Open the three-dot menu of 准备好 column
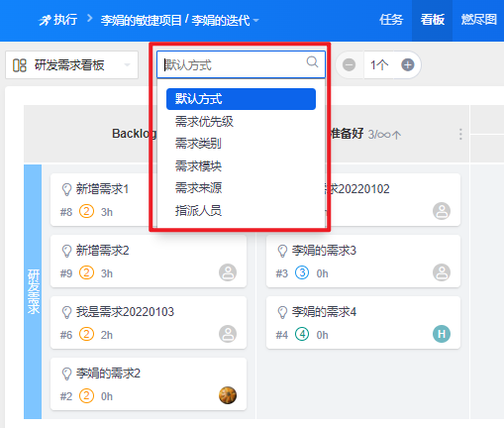 [x=460, y=134]
